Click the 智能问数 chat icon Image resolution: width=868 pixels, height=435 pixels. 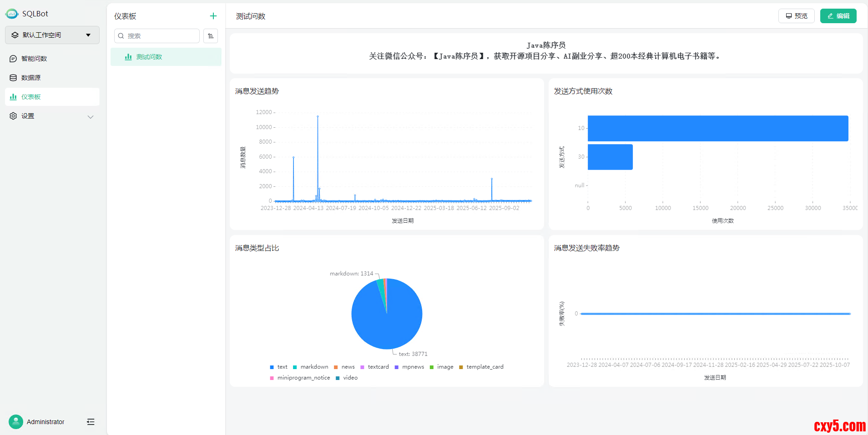pos(13,59)
